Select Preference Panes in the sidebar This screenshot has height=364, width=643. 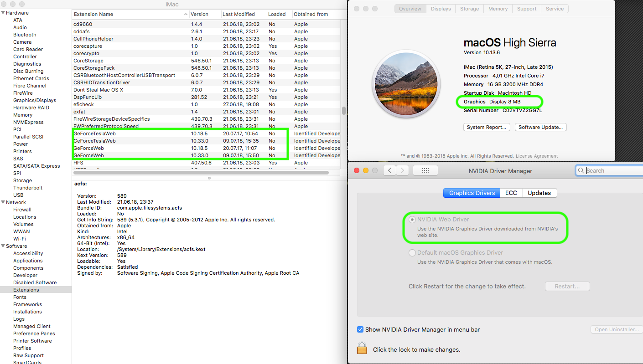[35, 333]
